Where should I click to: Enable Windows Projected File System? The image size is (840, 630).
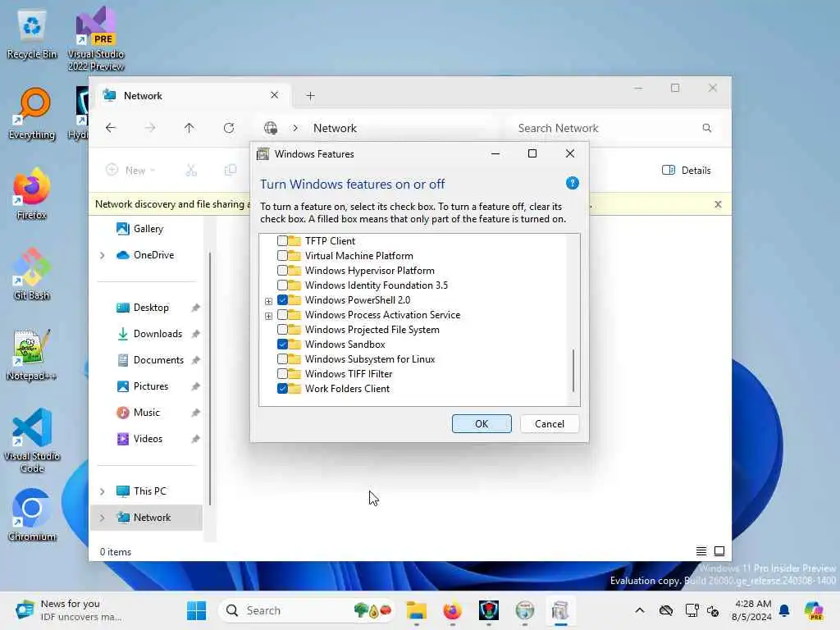[282, 330]
